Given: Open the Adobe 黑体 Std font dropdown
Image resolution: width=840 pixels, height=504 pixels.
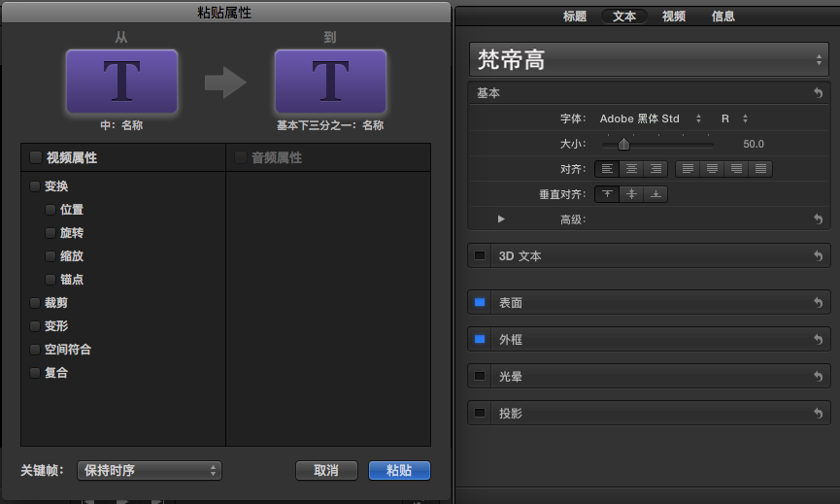Looking at the screenshot, I should [x=651, y=118].
